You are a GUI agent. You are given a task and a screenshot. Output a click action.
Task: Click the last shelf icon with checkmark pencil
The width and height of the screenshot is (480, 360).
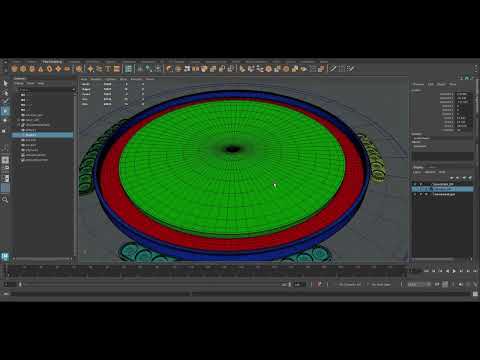coord(350,69)
